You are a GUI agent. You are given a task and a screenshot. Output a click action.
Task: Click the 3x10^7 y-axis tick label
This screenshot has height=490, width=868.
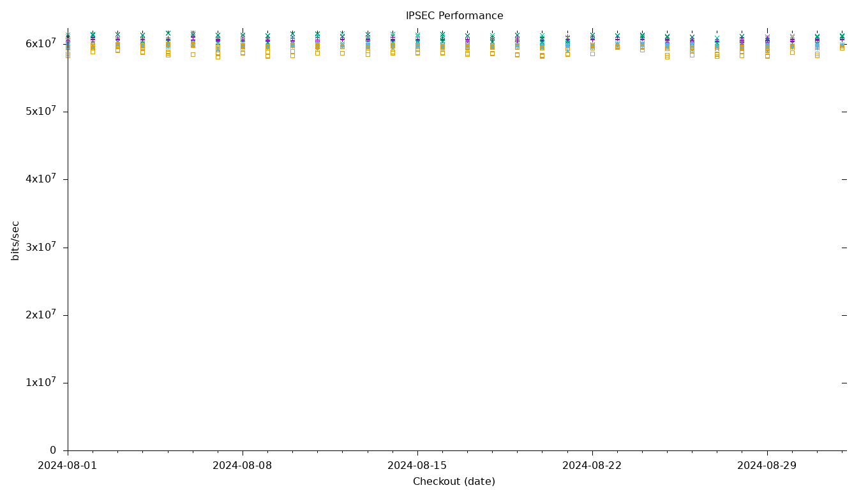pyautogui.click(x=41, y=246)
